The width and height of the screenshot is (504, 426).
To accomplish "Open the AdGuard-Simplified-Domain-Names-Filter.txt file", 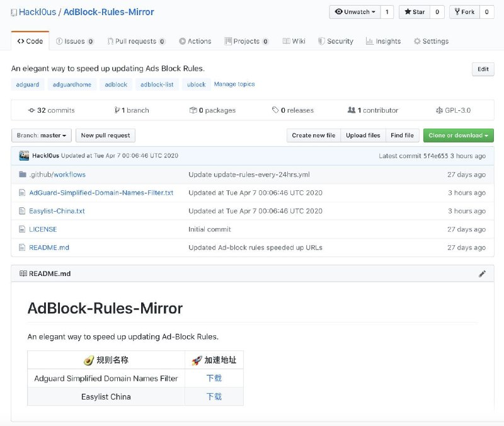I will 101,193.
